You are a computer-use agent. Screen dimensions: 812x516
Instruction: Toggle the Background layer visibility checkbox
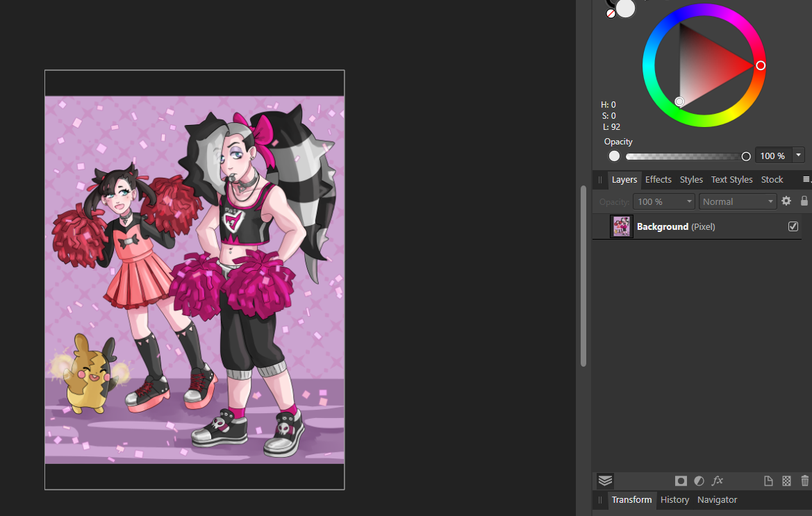793,226
